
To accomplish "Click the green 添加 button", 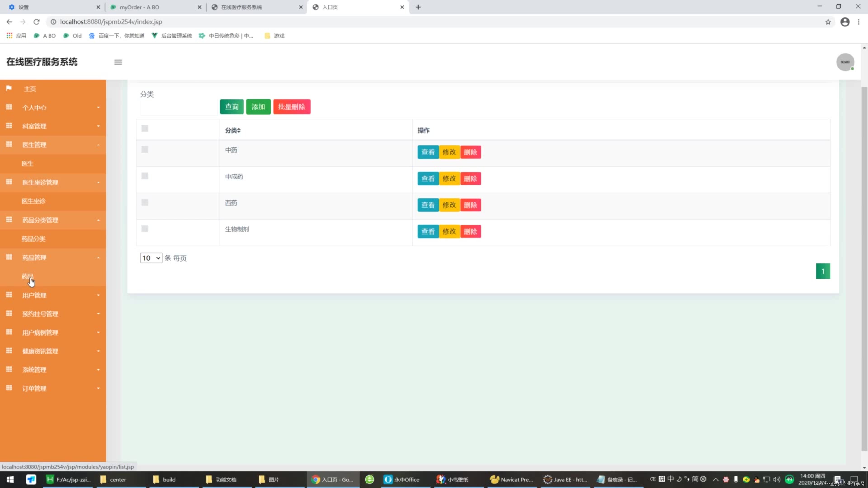I will 258,107.
